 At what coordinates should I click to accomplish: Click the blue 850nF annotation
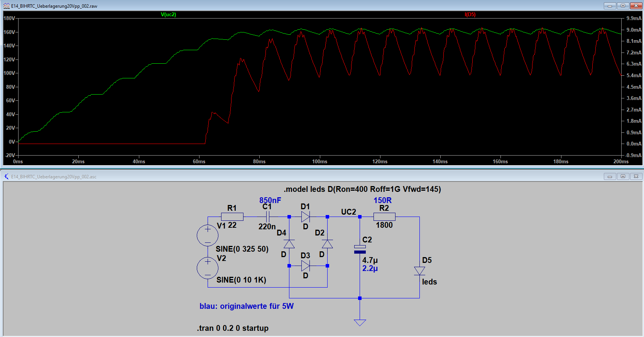[x=270, y=200]
